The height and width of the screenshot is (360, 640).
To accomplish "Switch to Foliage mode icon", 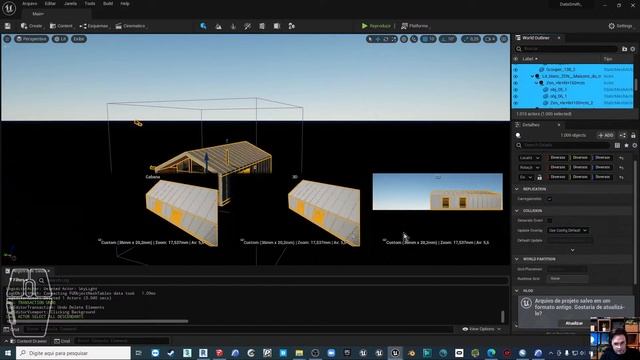I will 233,26.
